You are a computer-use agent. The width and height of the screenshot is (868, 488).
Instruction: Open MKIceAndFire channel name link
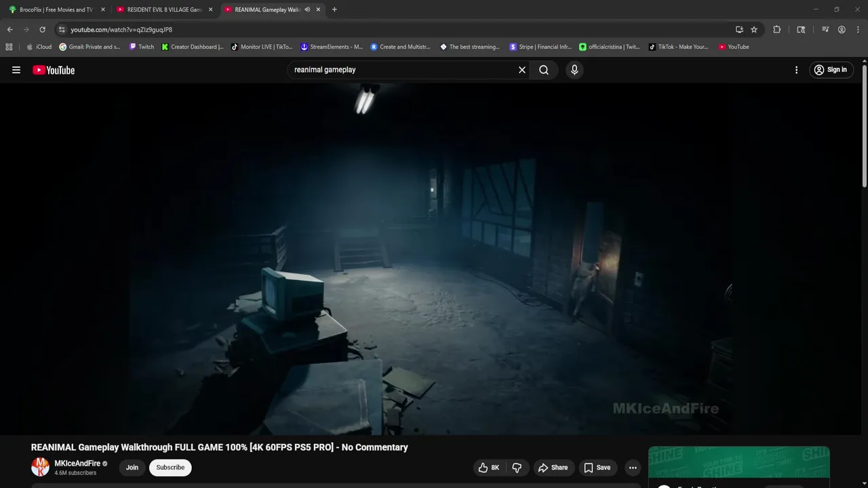coord(77,464)
